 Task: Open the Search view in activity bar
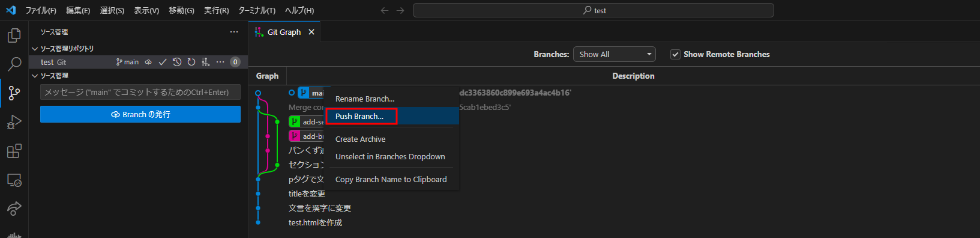[14, 64]
